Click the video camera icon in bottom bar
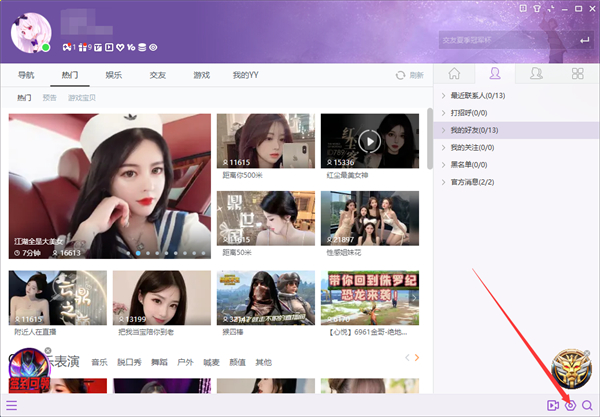This screenshot has height=417, width=600. point(552,405)
